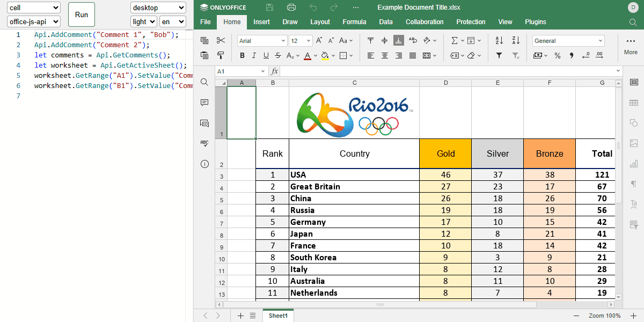Viewport: 644px width, 322px height.
Task: Click the Run button
Action: pos(82,14)
